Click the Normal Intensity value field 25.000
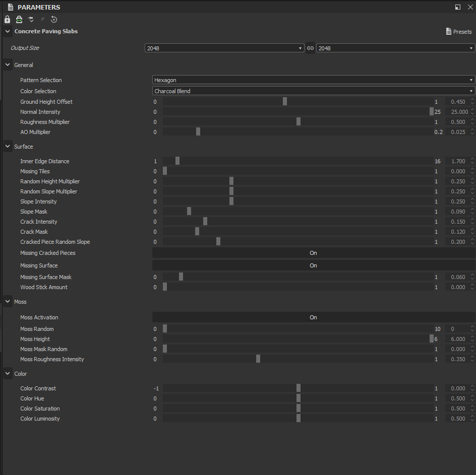This screenshot has width=476, height=475. tap(458, 112)
